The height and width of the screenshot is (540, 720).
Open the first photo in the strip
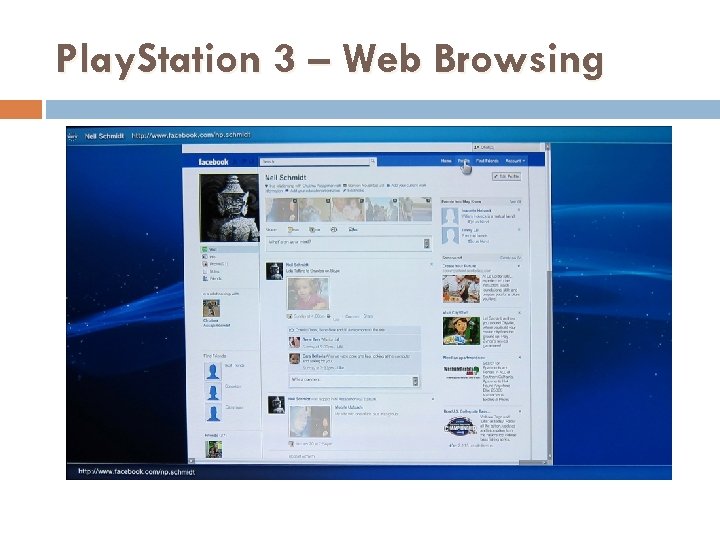point(281,210)
